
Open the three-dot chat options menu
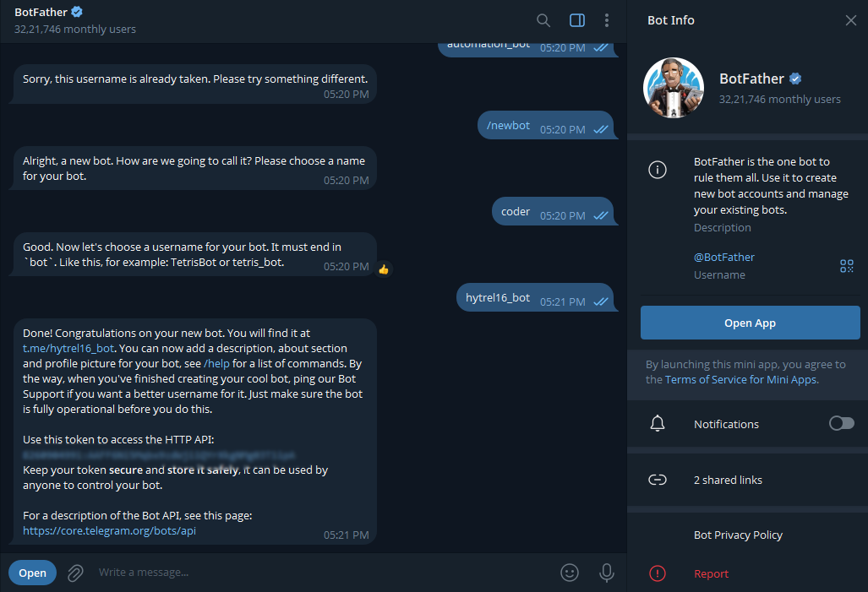click(607, 19)
